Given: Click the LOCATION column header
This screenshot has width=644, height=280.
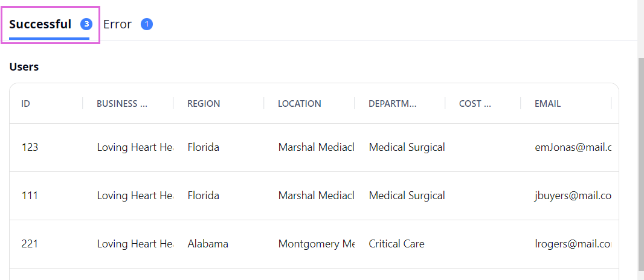Looking at the screenshot, I should 300,104.
